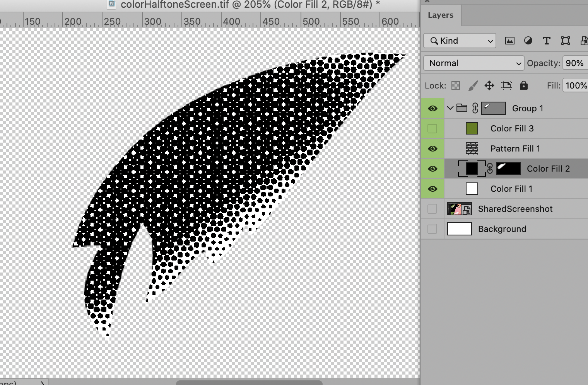The image size is (588, 385).
Task: Select the type layers filter icon
Action: point(547,41)
